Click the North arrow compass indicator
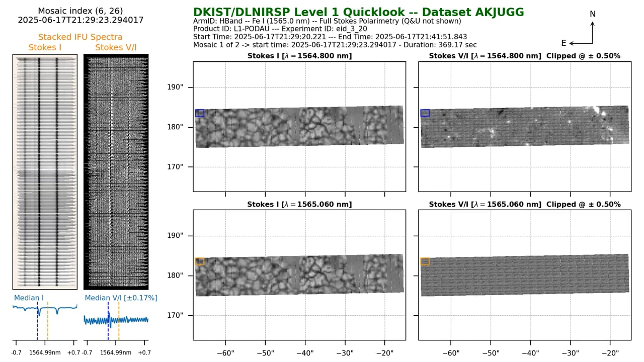 (593, 33)
